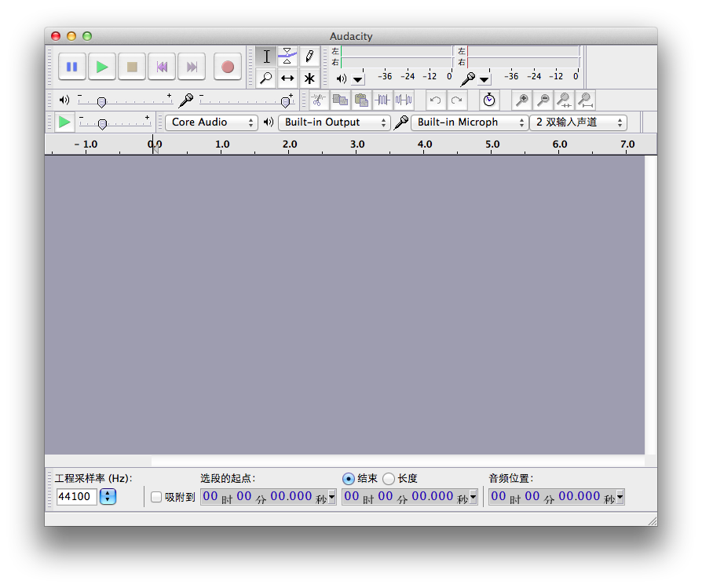Stop playback with the Stop button
Viewport: 702px width, 588px height.
(x=132, y=68)
